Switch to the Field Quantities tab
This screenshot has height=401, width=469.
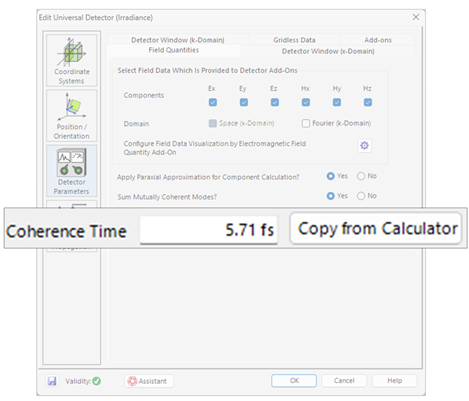(x=174, y=50)
